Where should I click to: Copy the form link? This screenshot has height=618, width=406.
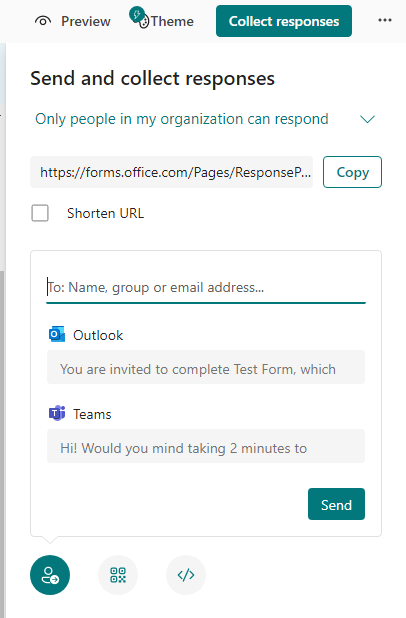pyautogui.click(x=352, y=172)
